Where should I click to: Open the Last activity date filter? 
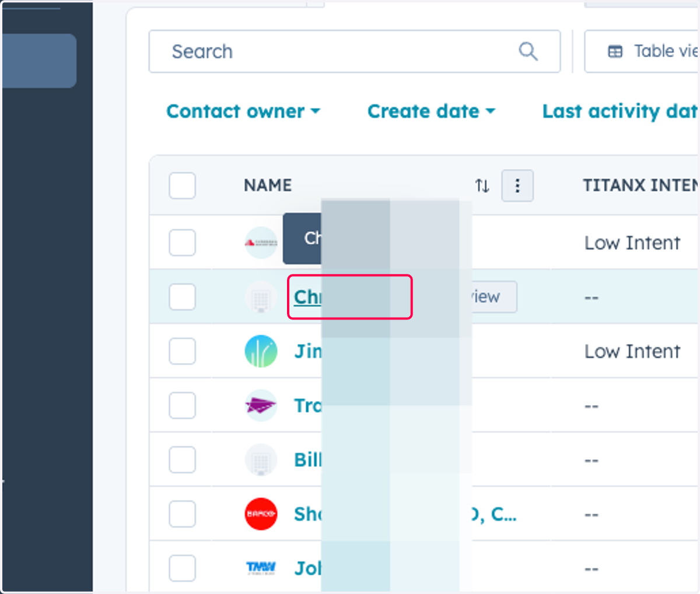(621, 111)
